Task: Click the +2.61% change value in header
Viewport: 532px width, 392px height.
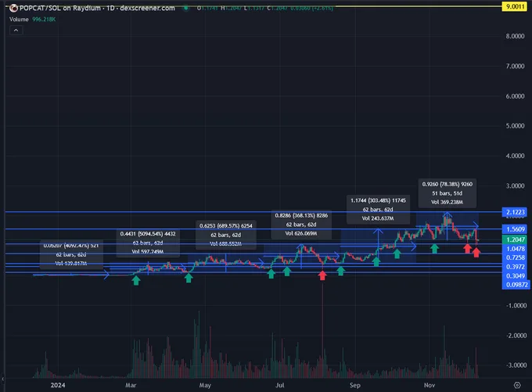Action: click(x=322, y=8)
